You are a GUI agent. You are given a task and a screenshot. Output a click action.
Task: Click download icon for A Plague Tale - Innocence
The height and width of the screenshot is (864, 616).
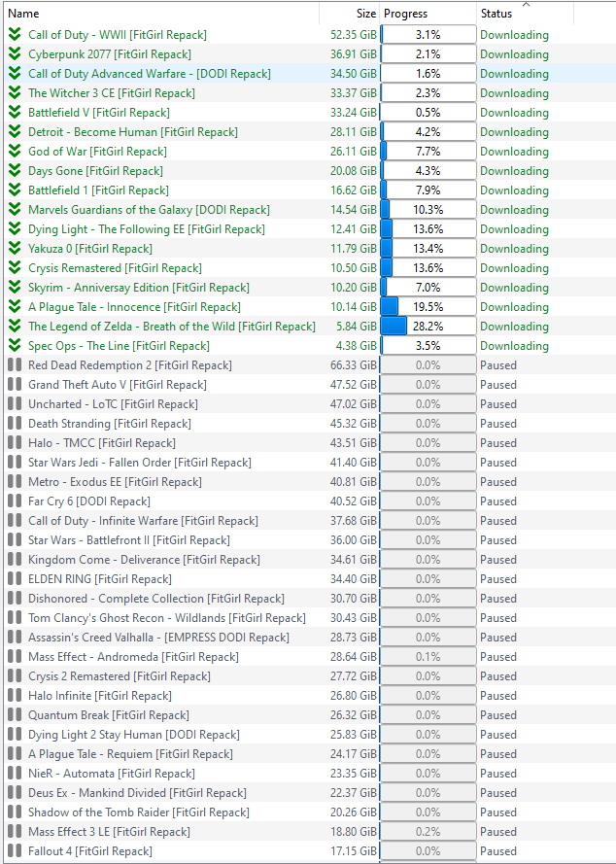pos(15,307)
